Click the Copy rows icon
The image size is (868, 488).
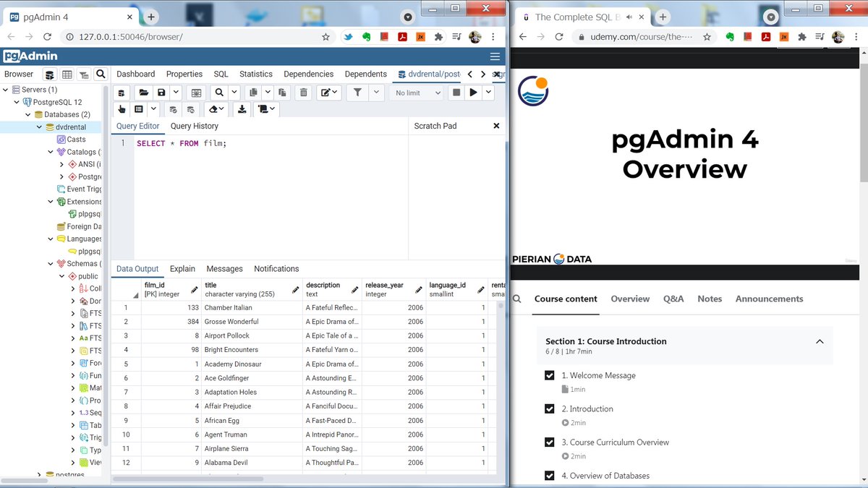point(253,93)
